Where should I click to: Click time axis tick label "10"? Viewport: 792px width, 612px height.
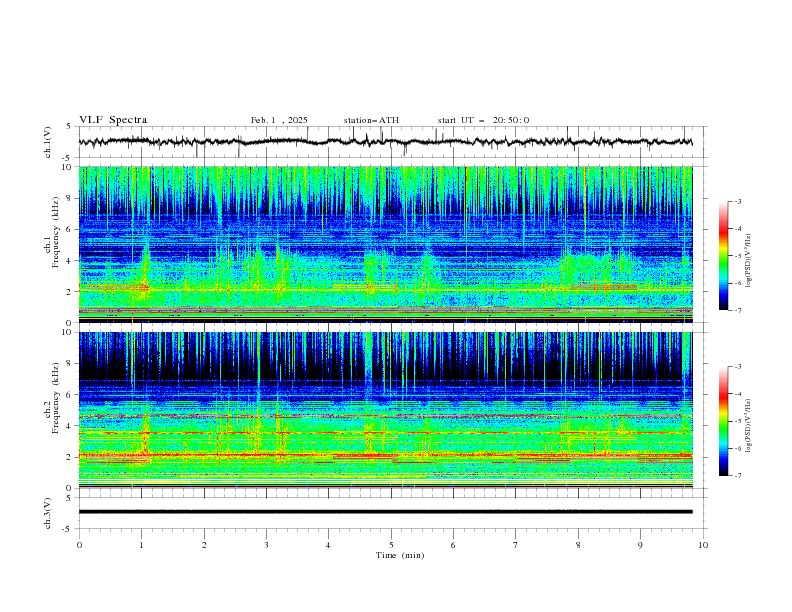pos(703,545)
